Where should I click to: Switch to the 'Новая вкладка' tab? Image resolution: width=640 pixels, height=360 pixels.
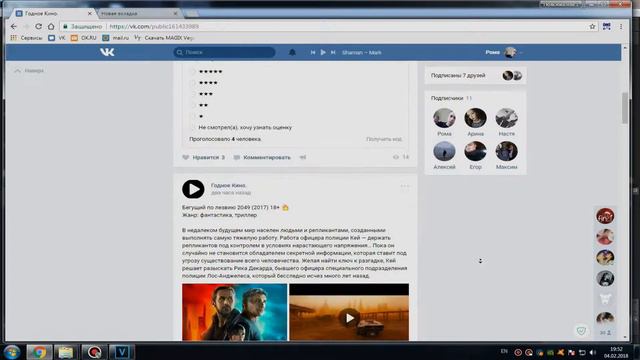point(137,13)
